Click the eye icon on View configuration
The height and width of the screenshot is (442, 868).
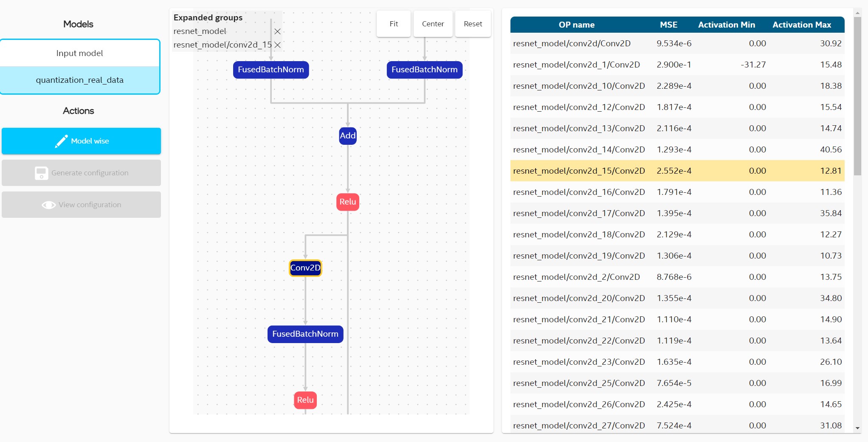[48, 205]
